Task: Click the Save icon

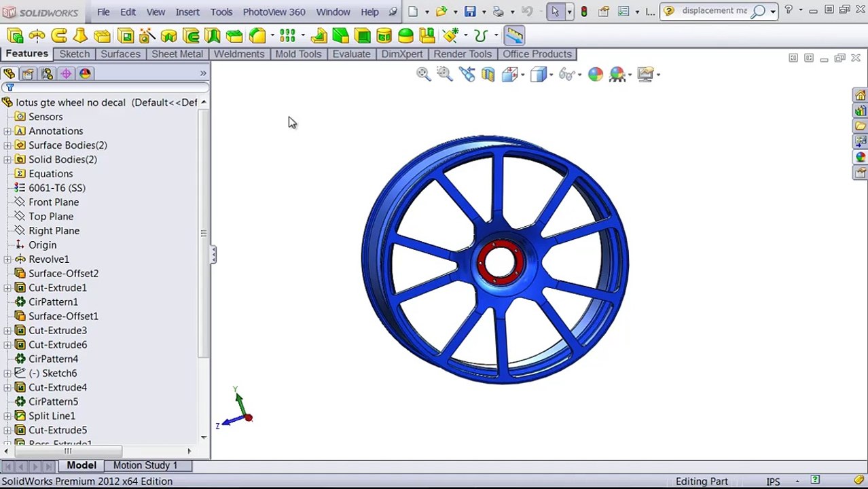Action: [x=470, y=12]
